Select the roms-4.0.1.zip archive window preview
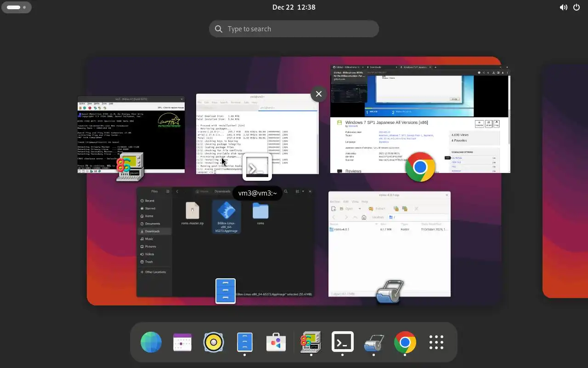The image size is (588, 368). point(390,244)
